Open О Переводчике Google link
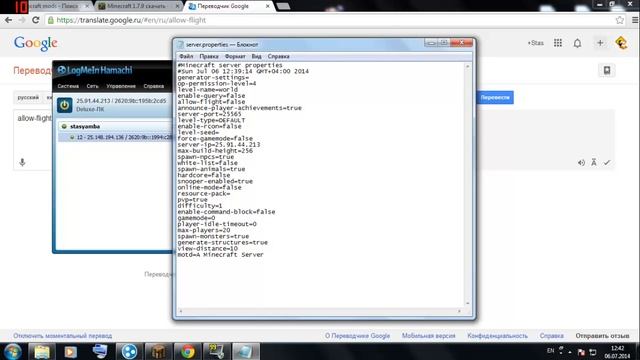The image size is (640, 360). pyautogui.click(x=358, y=336)
